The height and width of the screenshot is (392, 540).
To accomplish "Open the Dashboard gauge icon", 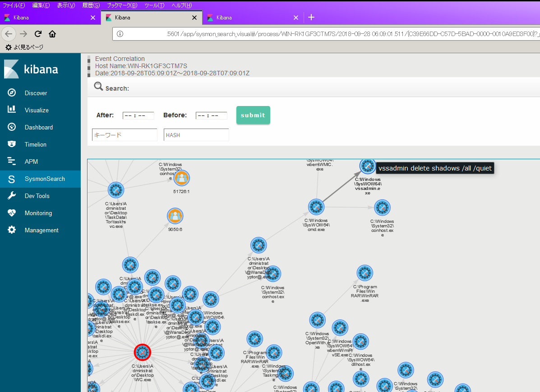I will [12, 127].
